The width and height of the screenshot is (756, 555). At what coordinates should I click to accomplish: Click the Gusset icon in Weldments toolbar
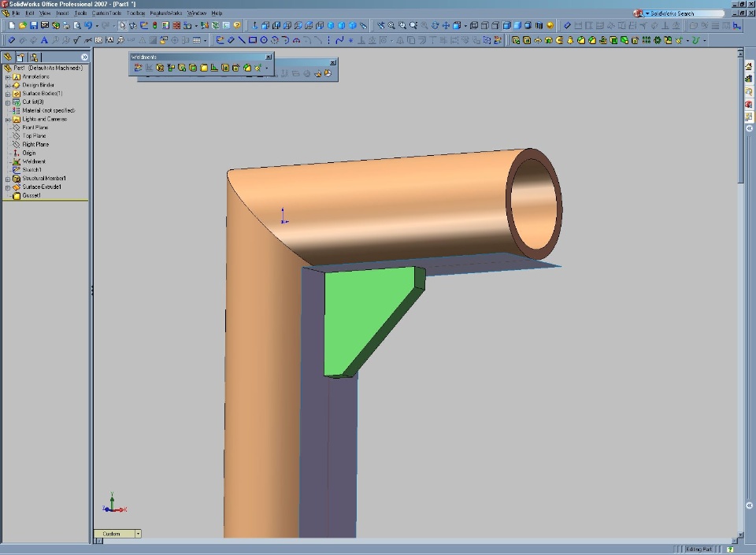click(203, 68)
